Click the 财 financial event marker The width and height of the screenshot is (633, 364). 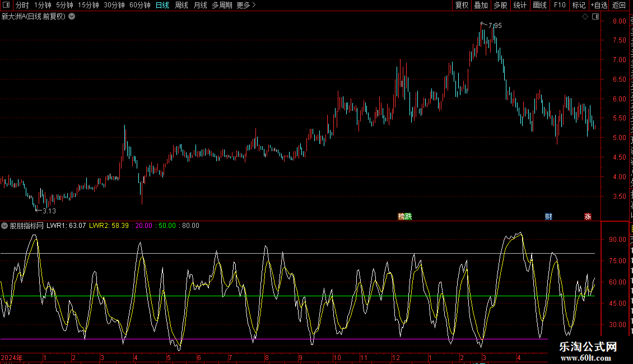tap(548, 216)
